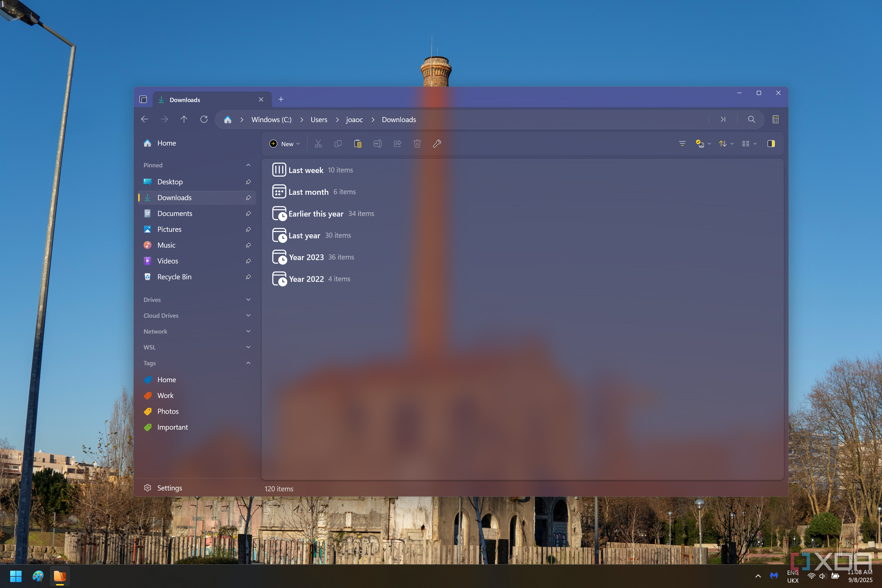Click the Delete trash icon
The image size is (882, 588).
coord(417,144)
